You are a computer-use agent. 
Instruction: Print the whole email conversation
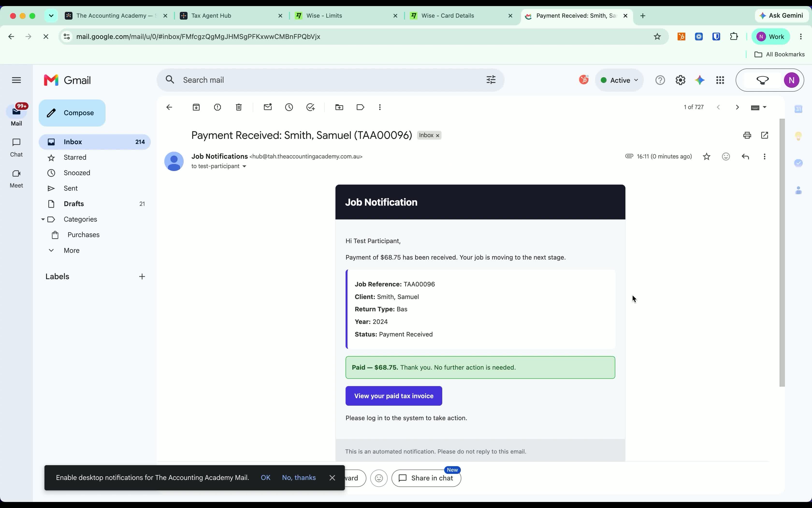(x=747, y=135)
